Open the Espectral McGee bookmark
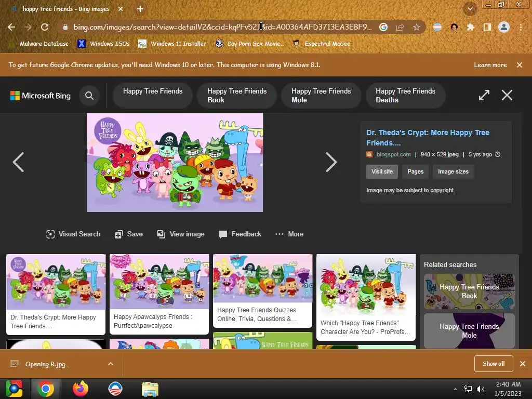 pos(322,44)
